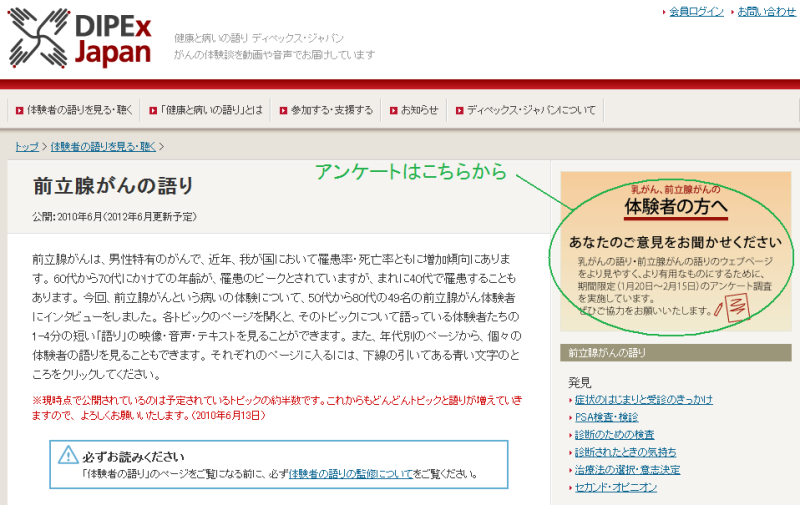Open the お問い合わせ contact link

[x=766, y=11]
